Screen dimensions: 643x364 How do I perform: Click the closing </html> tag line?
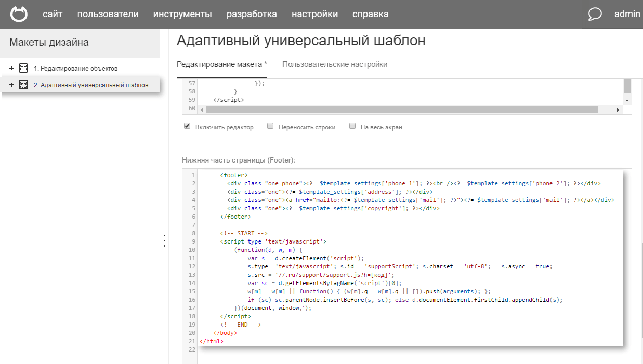point(212,341)
